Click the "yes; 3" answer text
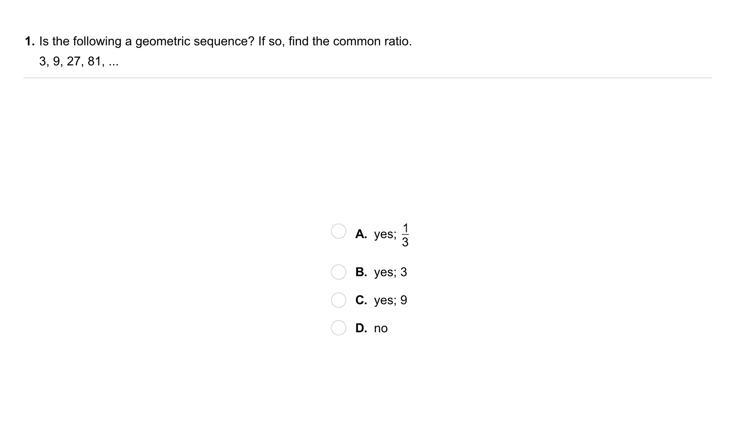The height and width of the screenshot is (425, 748). [x=390, y=272]
